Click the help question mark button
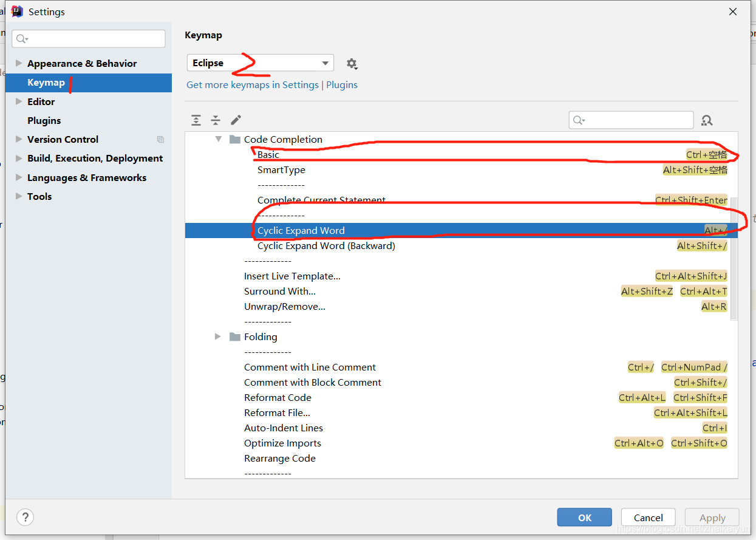 25,518
